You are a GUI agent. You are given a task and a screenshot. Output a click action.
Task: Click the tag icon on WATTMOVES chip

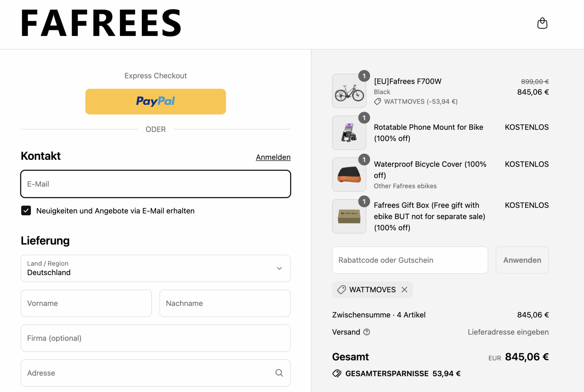[341, 290]
